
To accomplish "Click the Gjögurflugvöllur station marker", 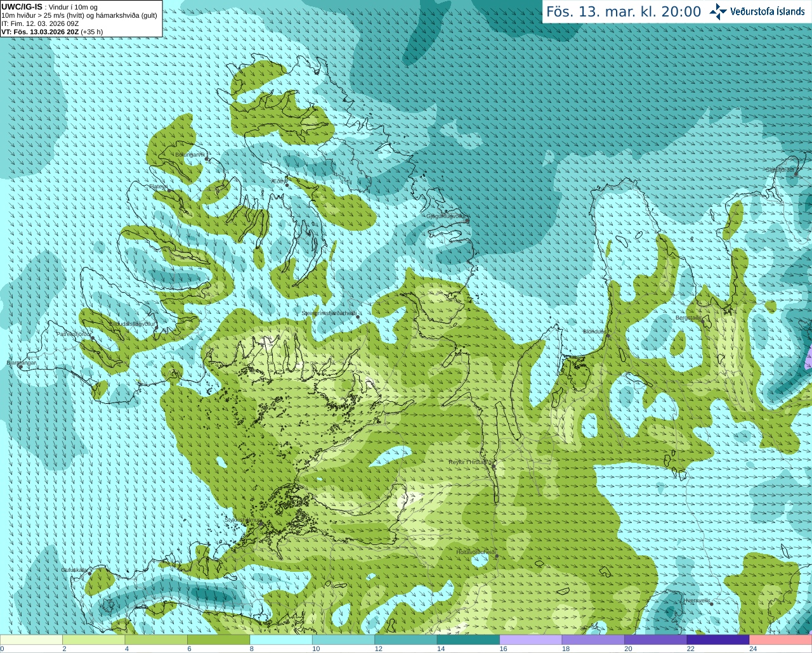I will coord(467,220).
